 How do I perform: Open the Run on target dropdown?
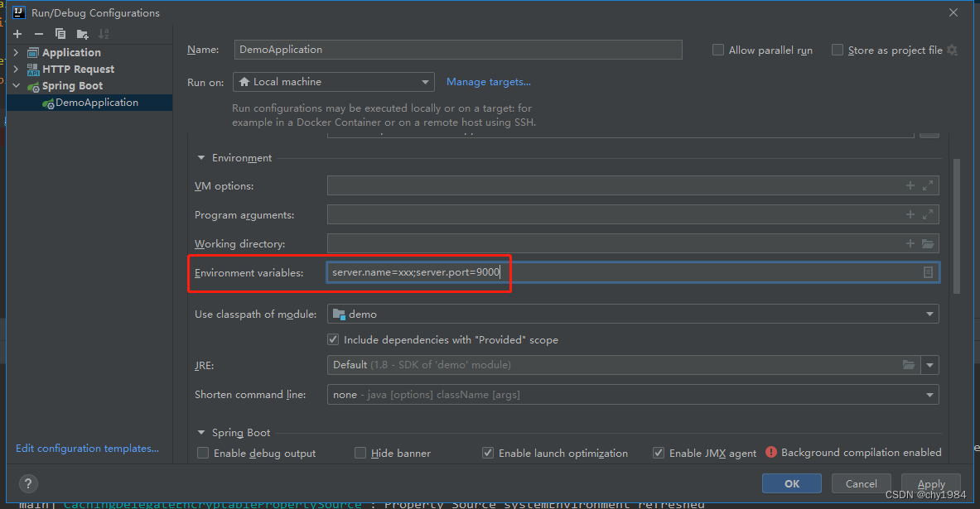click(423, 82)
